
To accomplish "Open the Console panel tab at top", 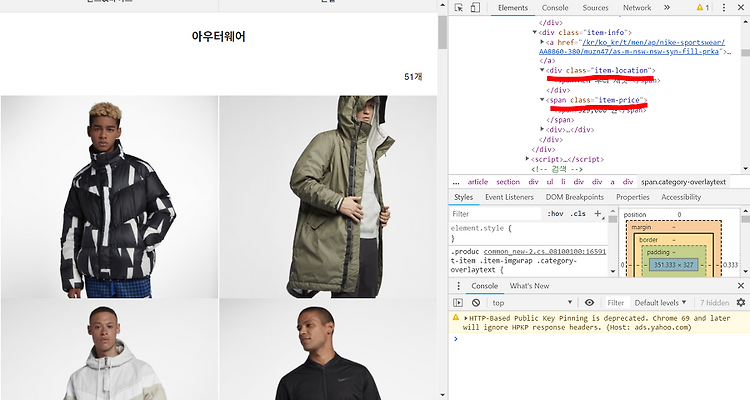I will (555, 8).
